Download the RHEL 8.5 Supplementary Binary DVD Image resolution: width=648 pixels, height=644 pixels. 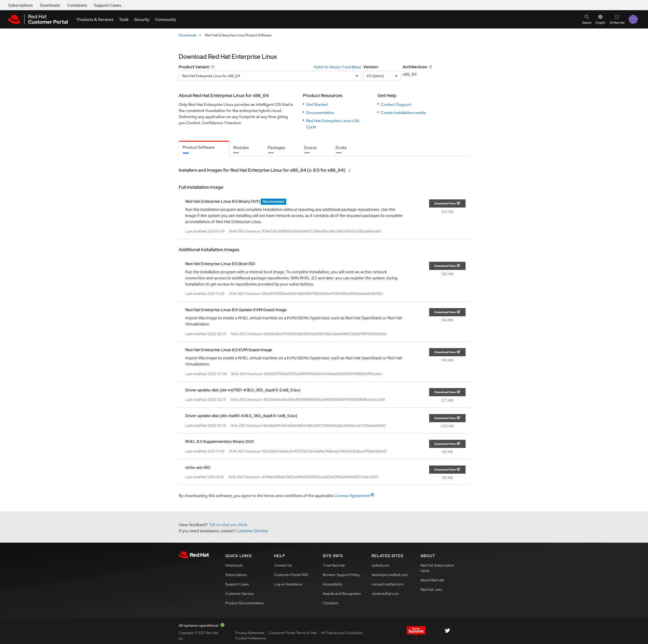tap(447, 444)
